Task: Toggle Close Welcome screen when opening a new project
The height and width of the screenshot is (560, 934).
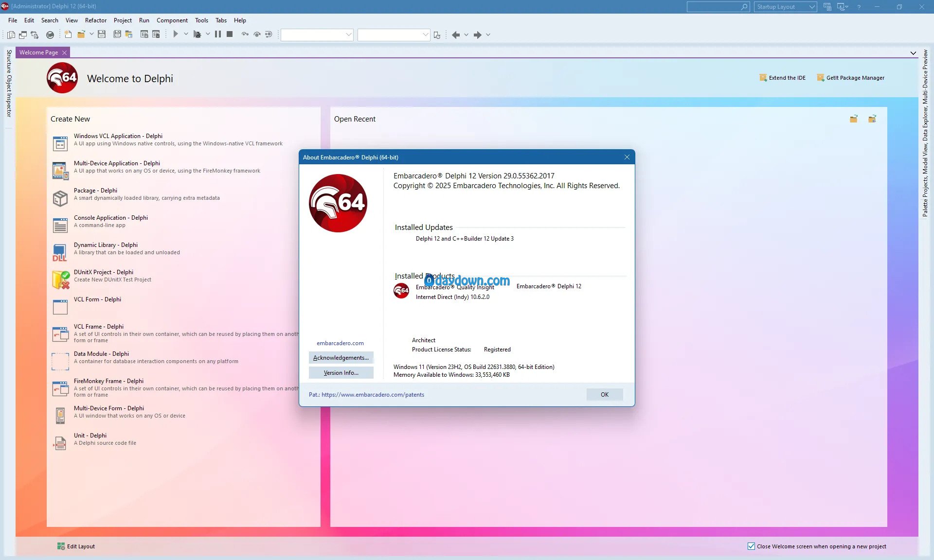Action: tap(751, 546)
